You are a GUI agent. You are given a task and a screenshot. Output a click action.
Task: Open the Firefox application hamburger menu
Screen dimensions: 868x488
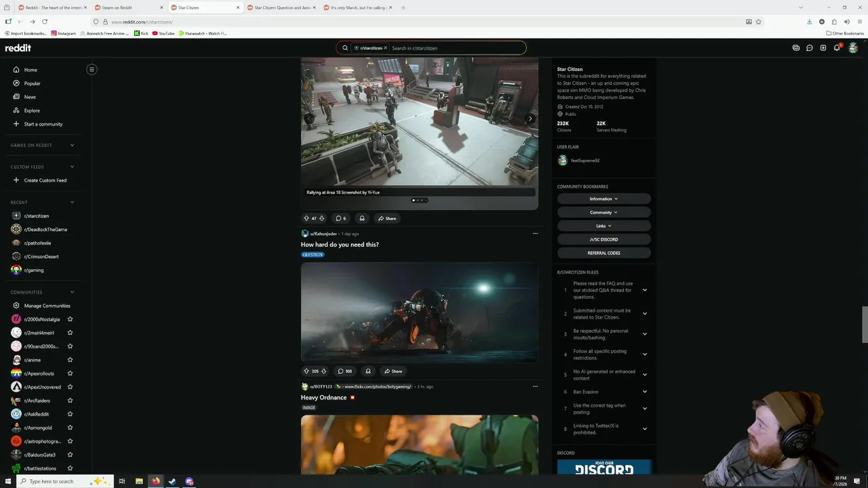[x=860, y=22]
